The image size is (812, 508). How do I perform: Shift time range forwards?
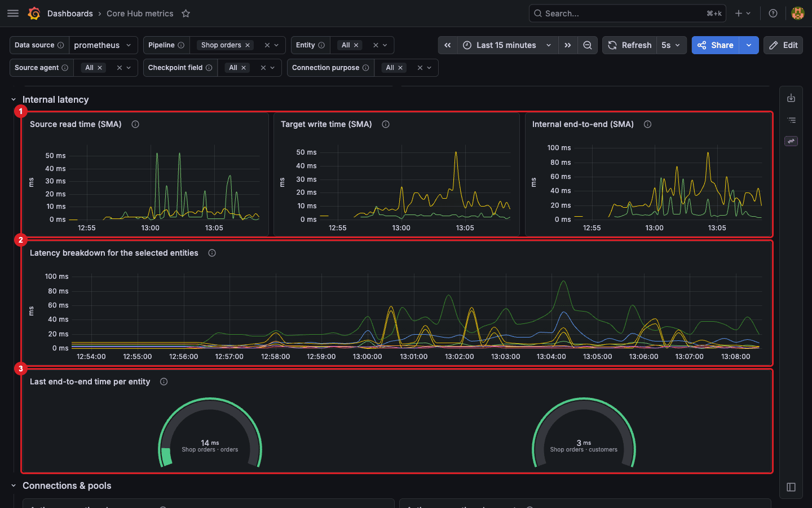pyautogui.click(x=568, y=45)
